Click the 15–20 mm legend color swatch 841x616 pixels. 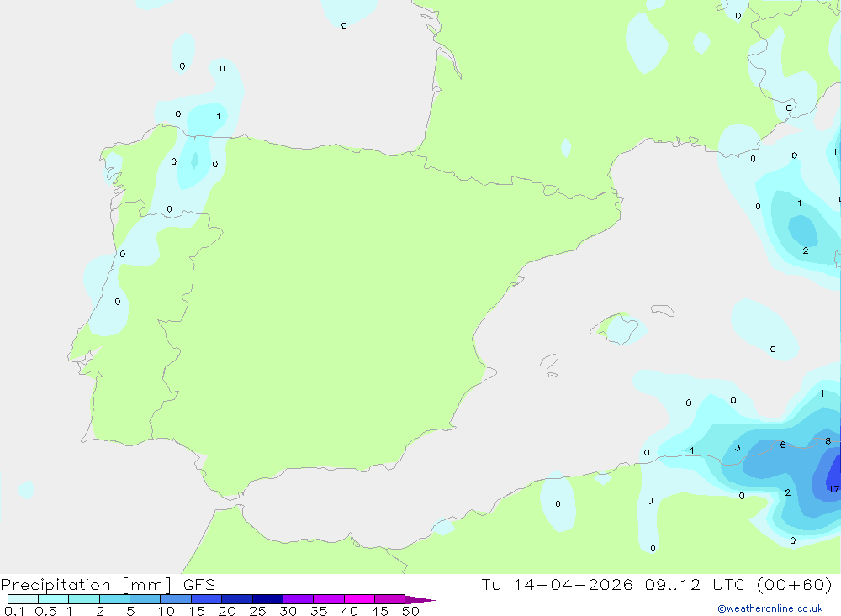tap(207, 599)
